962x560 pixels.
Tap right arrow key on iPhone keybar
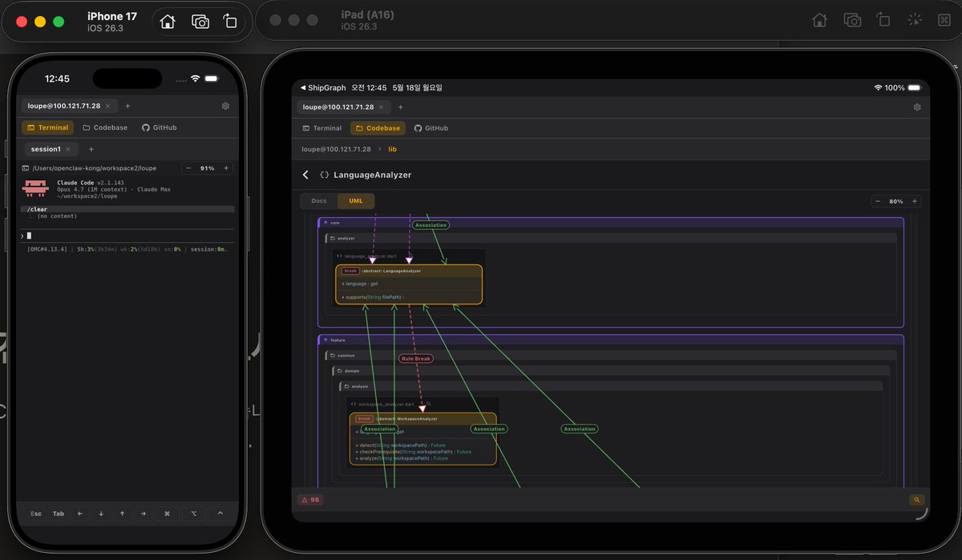(143, 514)
